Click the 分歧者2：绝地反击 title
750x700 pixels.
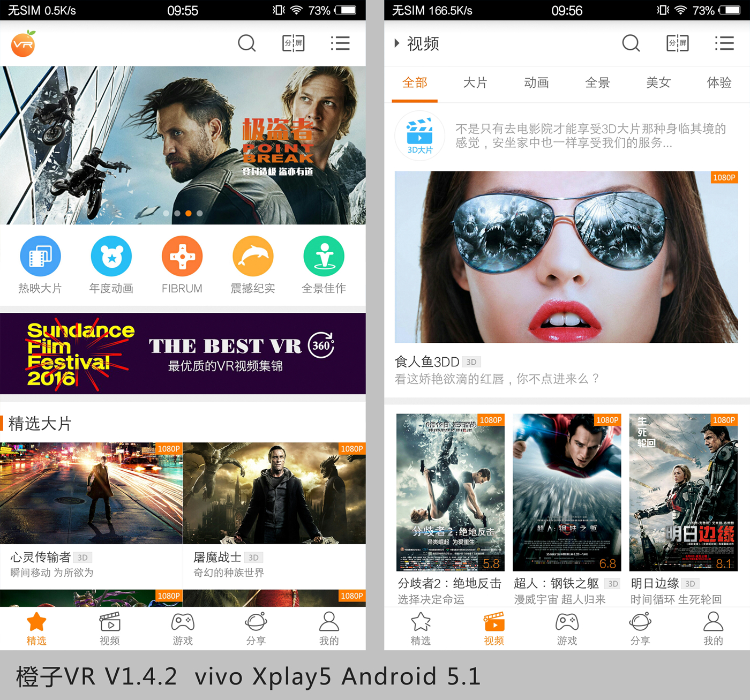coord(449,583)
